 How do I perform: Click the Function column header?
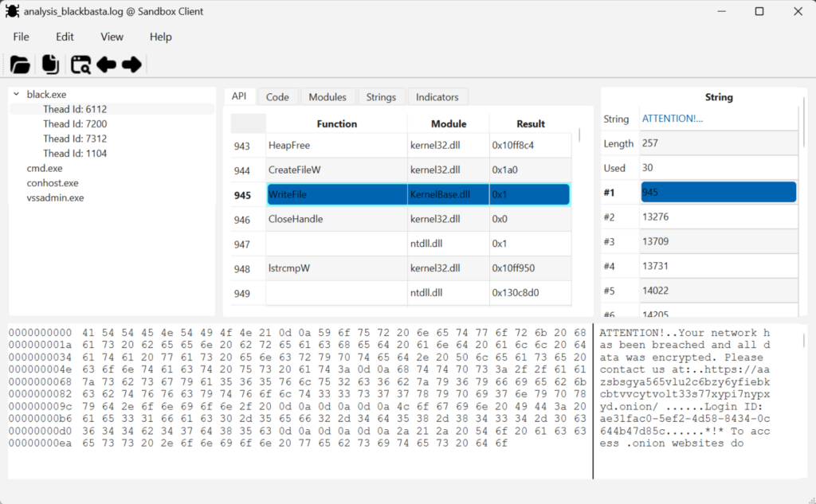pos(337,123)
